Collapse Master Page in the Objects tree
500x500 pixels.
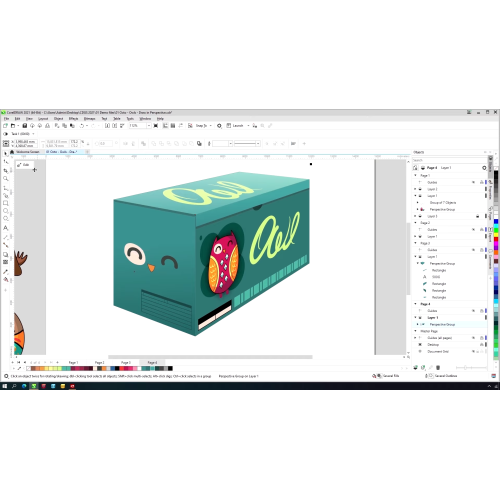tap(415, 331)
